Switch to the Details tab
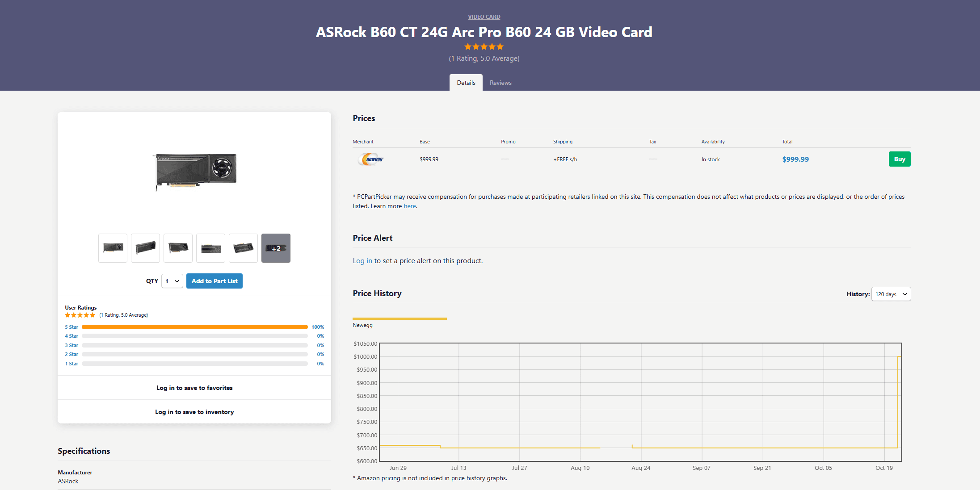This screenshot has width=980, height=490. point(466,83)
